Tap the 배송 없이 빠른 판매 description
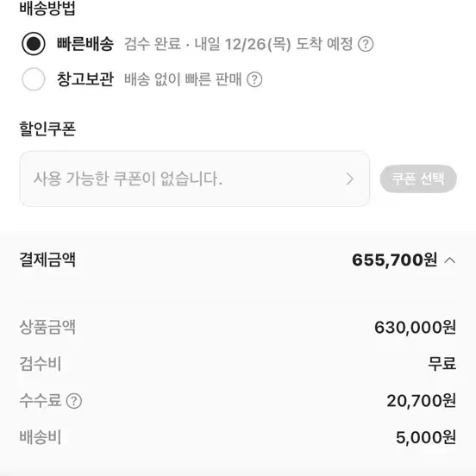 click(x=183, y=79)
